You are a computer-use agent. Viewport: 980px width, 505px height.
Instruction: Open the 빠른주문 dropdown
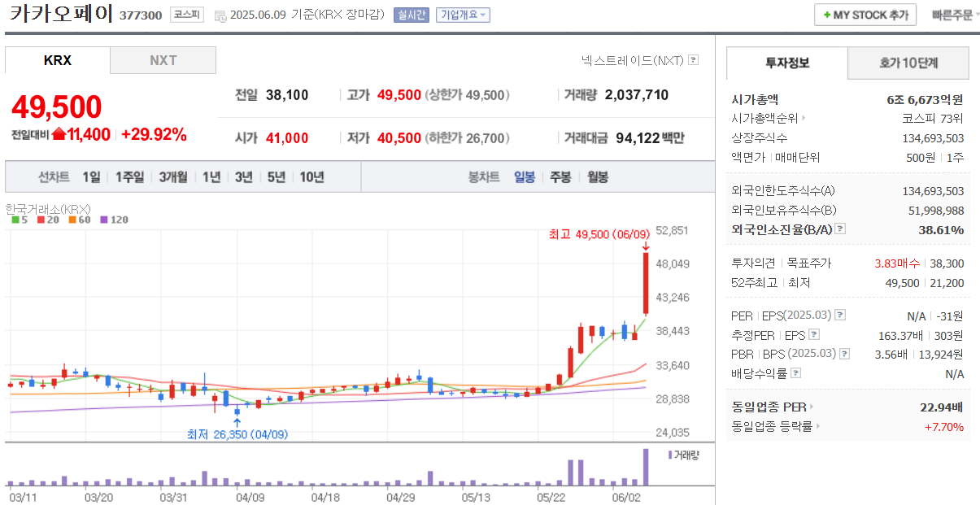[x=956, y=15]
